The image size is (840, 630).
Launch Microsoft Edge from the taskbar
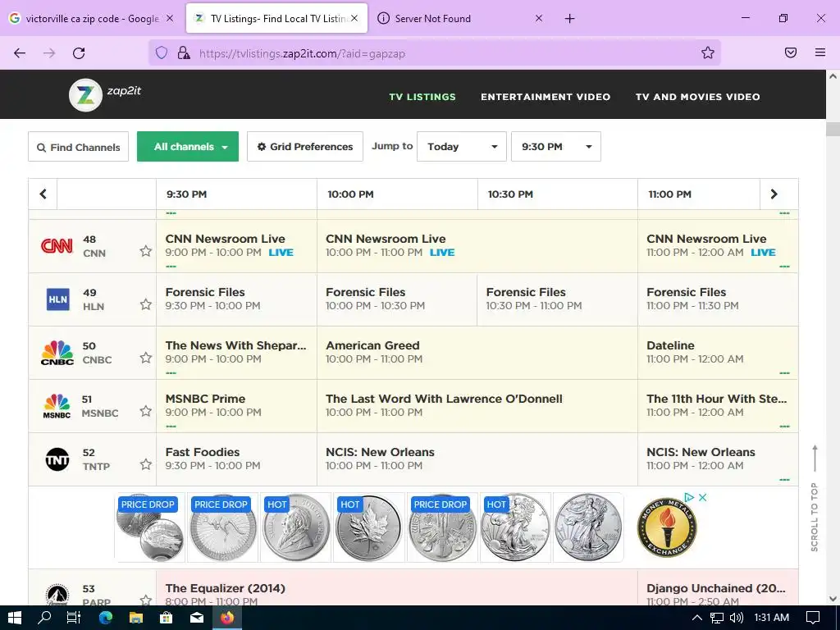click(x=106, y=618)
